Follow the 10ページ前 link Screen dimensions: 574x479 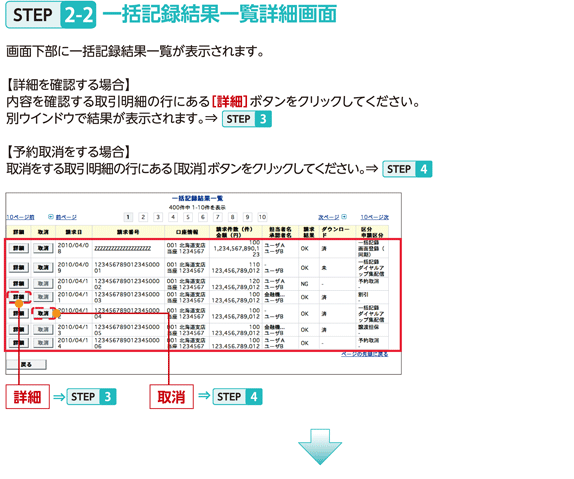tap(20, 217)
